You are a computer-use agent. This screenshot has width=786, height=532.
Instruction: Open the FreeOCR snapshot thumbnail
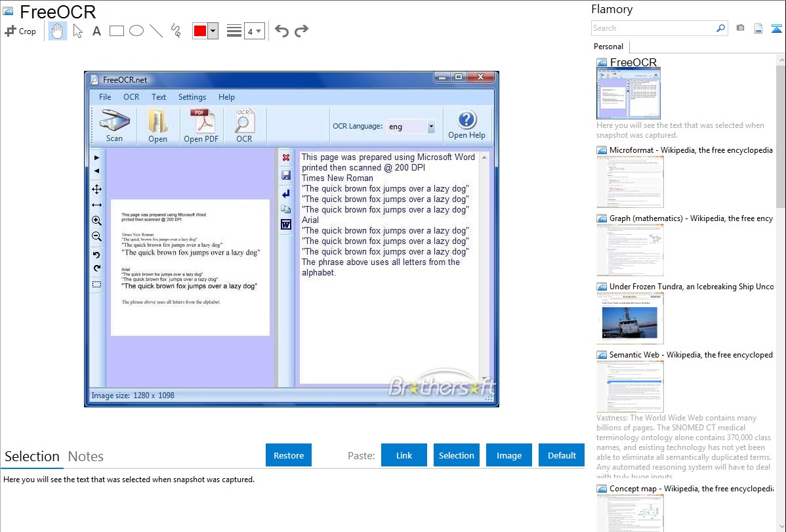(629, 93)
